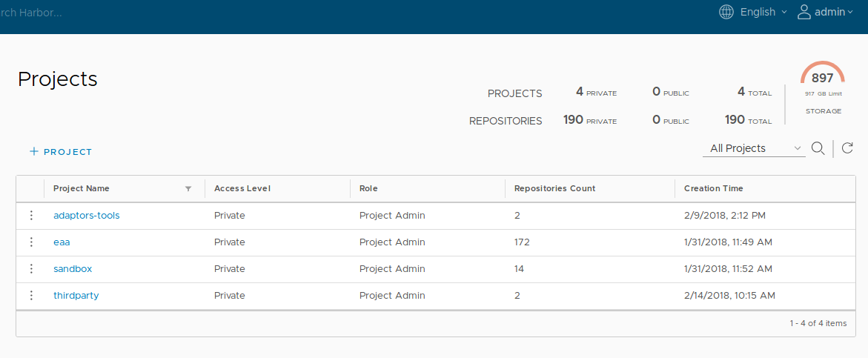Open the action menu for thirdparty row

tap(31, 296)
